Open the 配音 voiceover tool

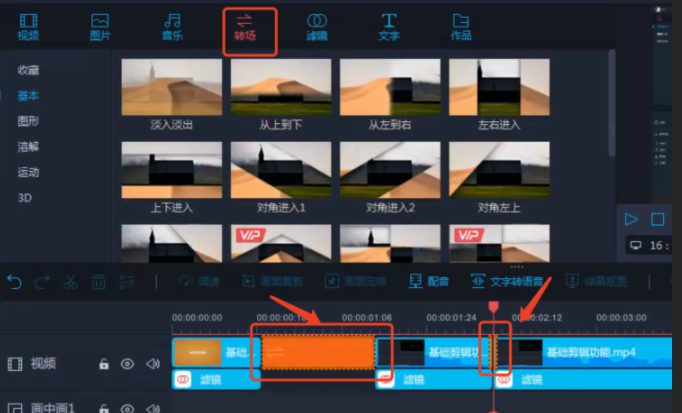(429, 282)
